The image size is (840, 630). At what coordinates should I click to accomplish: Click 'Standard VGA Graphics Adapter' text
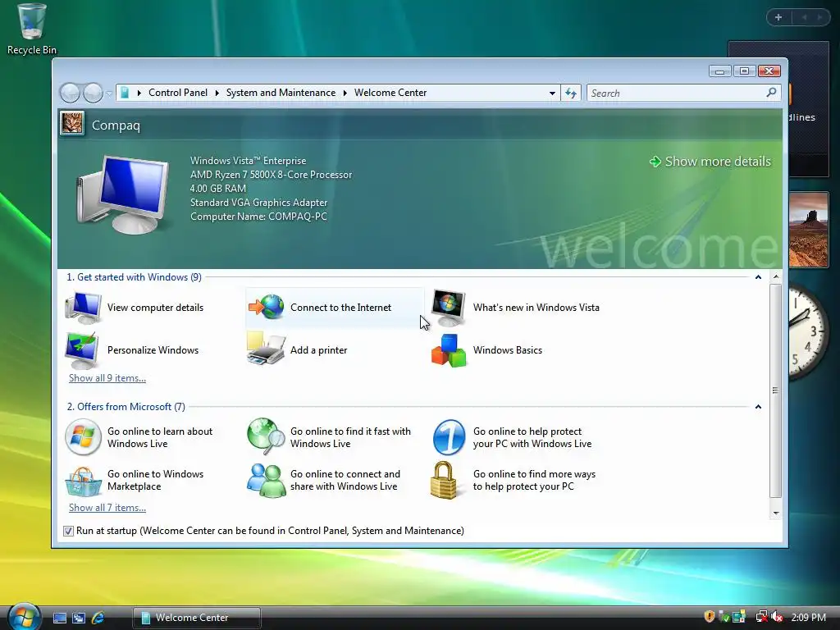pyautogui.click(x=258, y=203)
